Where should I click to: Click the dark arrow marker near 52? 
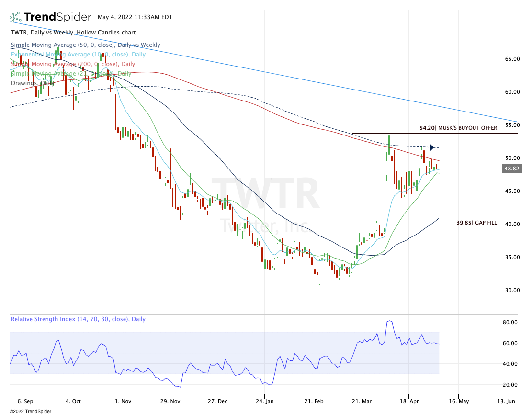(x=432, y=147)
